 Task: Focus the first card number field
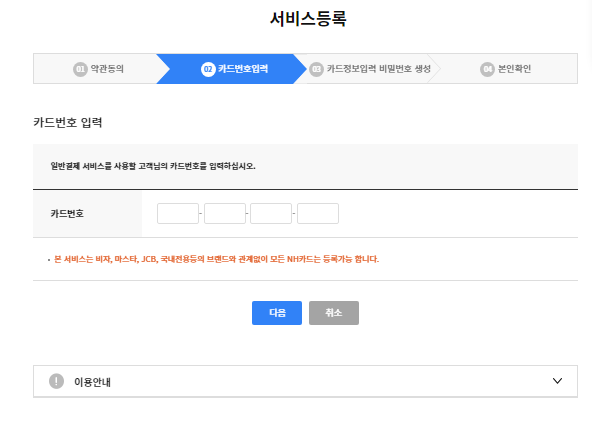pyautogui.click(x=178, y=213)
